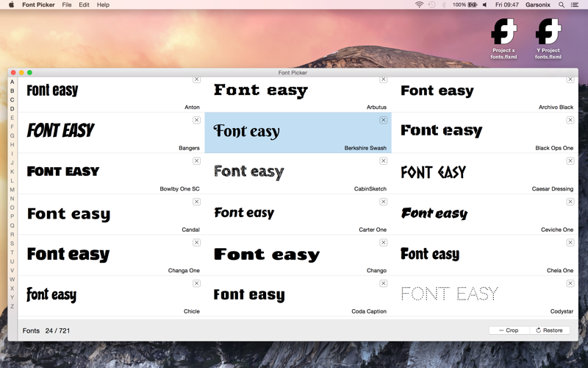Click the Restore button

(x=549, y=330)
